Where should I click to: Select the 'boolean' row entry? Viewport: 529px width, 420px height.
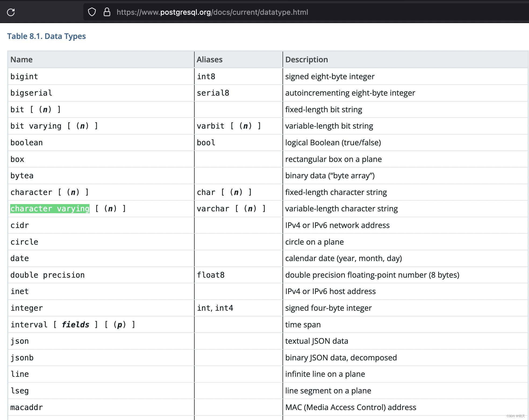click(x=26, y=142)
